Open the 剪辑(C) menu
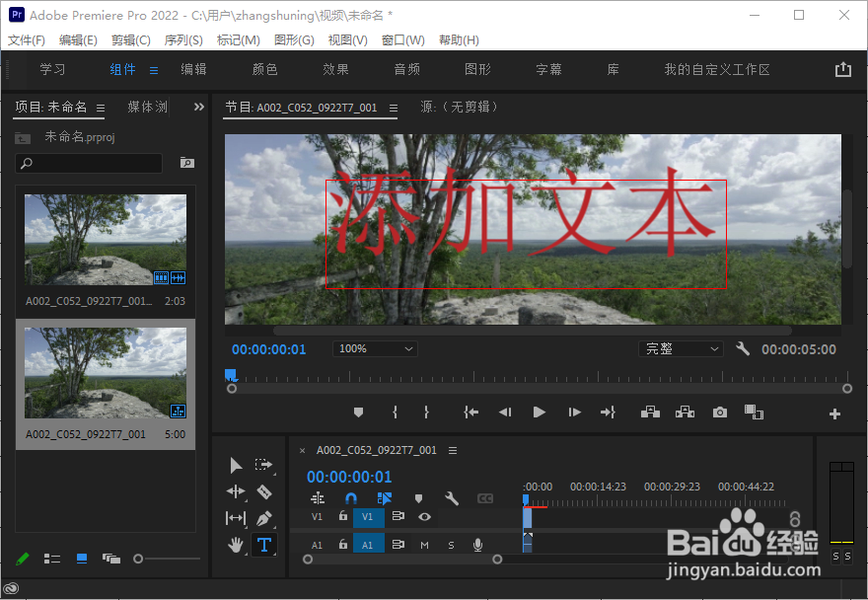 (130, 39)
